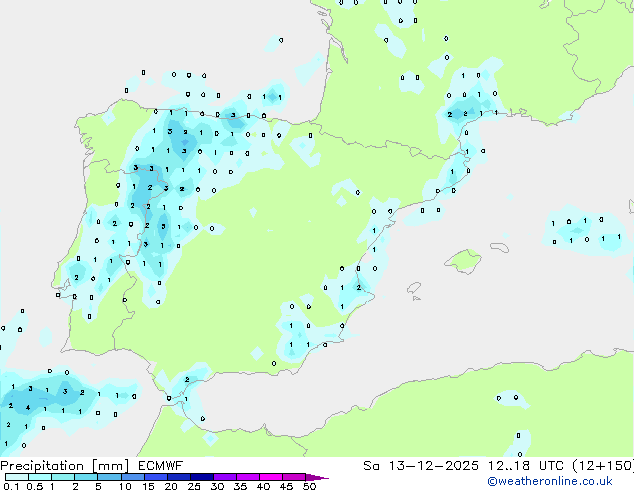Click the "(12+150)" forecast offset text
This screenshot has width=634, height=490.
(603, 466)
